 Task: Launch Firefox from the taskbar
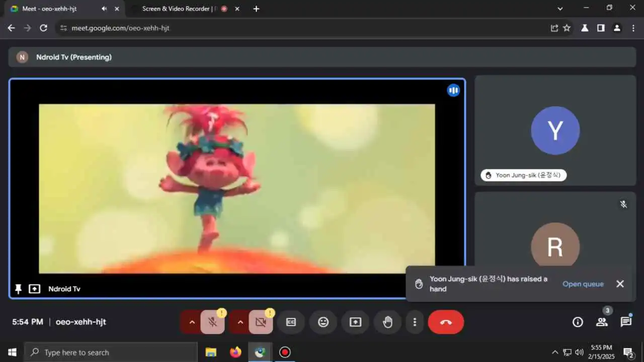pyautogui.click(x=235, y=352)
